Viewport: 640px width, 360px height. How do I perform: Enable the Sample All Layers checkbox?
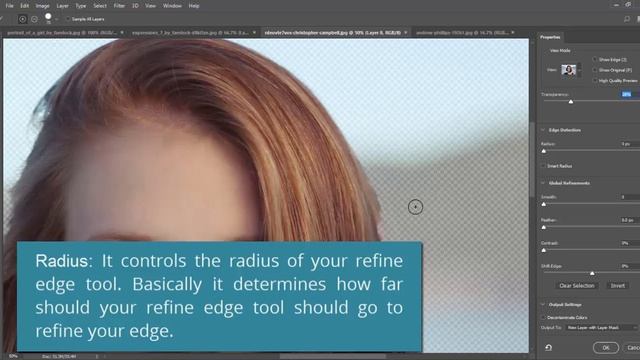tap(68, 19)
